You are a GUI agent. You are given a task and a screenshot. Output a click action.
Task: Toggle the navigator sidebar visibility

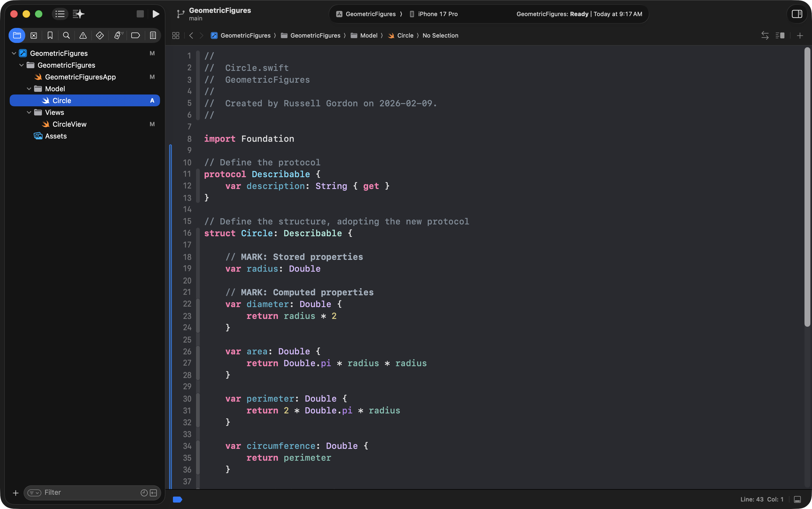click(60, 14)
